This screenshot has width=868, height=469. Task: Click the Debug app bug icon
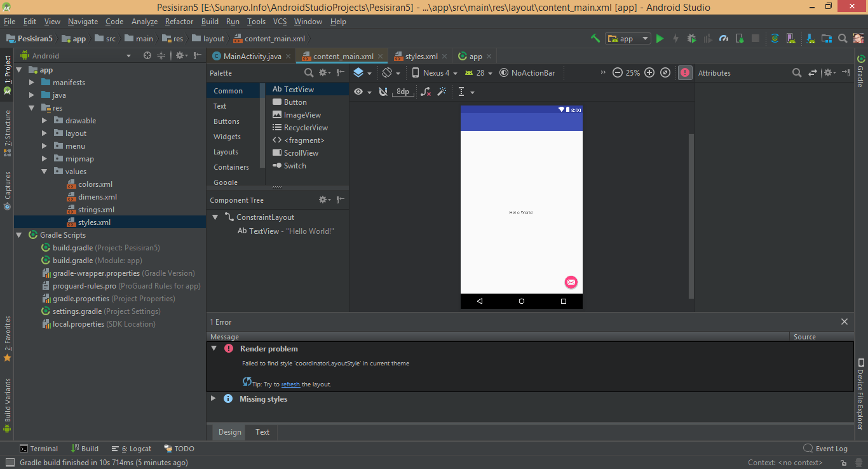pos(691,39)
